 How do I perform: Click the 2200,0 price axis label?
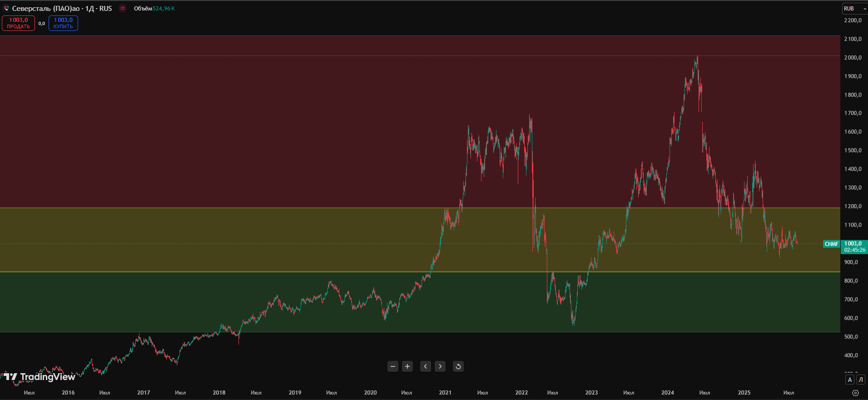click(x=853, y=20)
